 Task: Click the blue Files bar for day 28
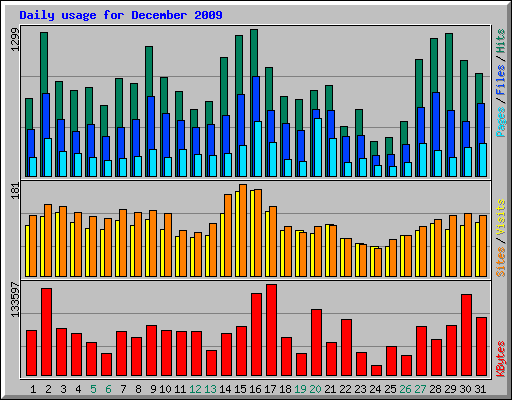pos(436,121)
